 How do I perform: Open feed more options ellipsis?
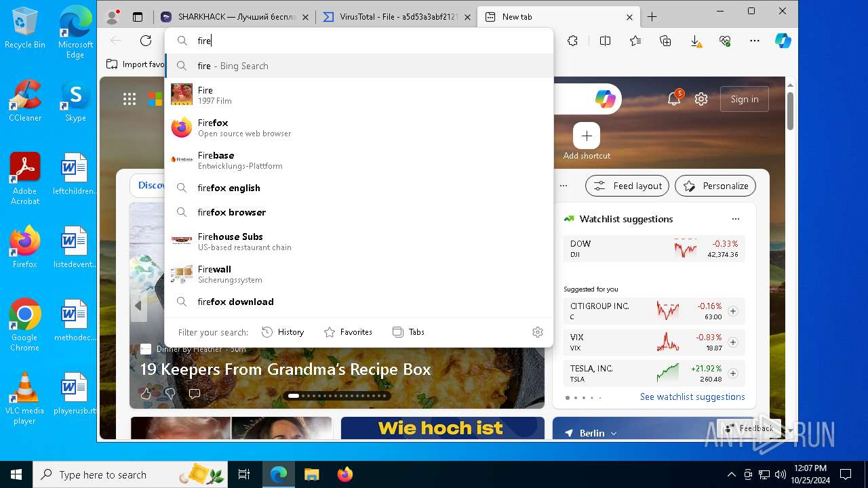(564, 186)
